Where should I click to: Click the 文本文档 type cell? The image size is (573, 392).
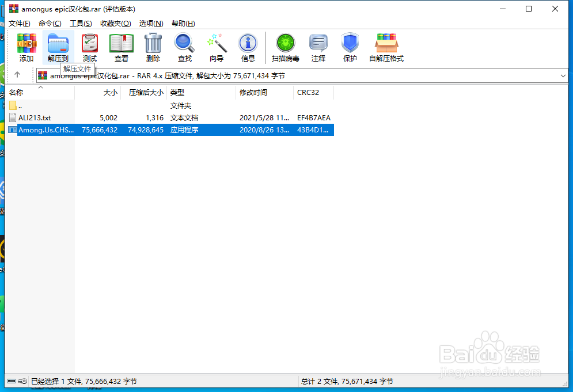[184, 117]
